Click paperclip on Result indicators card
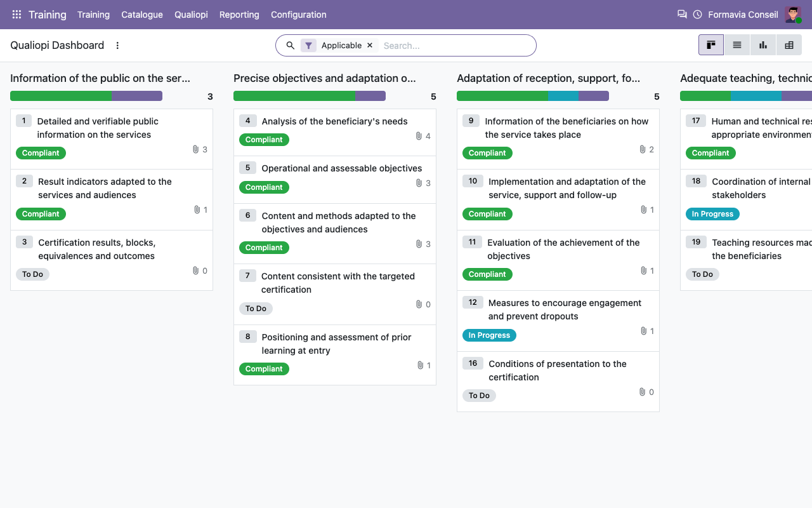The width and height of the screenshot is (812, 508). (197, 210)
